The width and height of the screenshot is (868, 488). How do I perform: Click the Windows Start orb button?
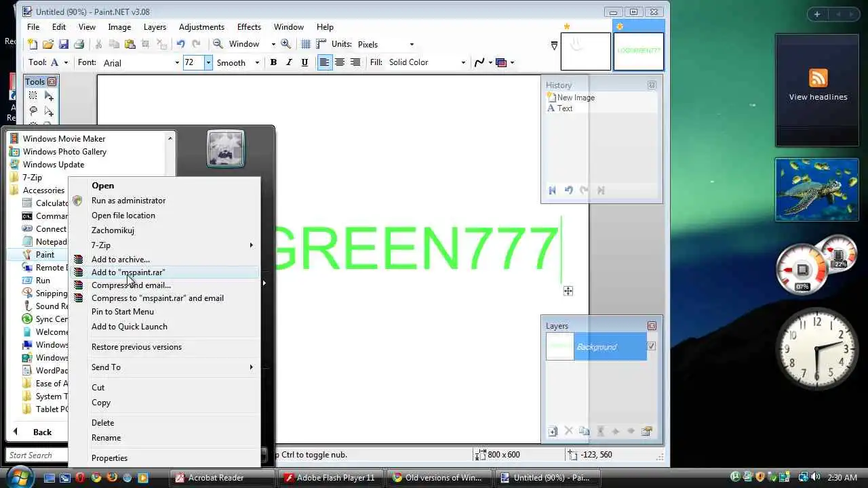pos(19,477)
